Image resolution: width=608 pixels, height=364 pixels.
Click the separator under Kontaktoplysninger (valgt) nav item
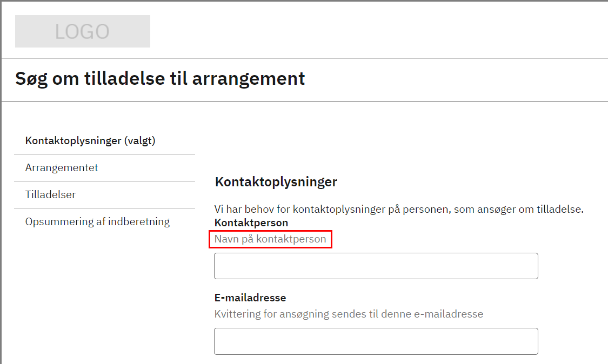coord(104,154)
